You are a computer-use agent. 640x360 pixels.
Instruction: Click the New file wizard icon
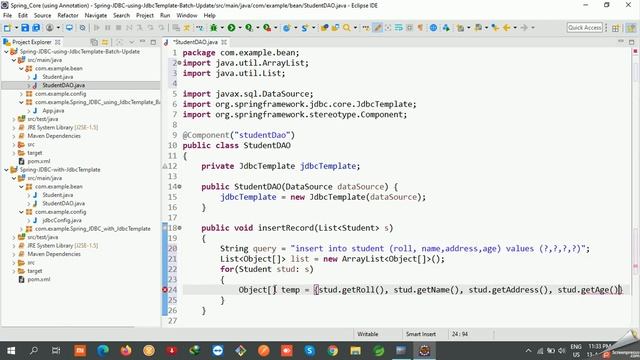(x=7, y=28)
